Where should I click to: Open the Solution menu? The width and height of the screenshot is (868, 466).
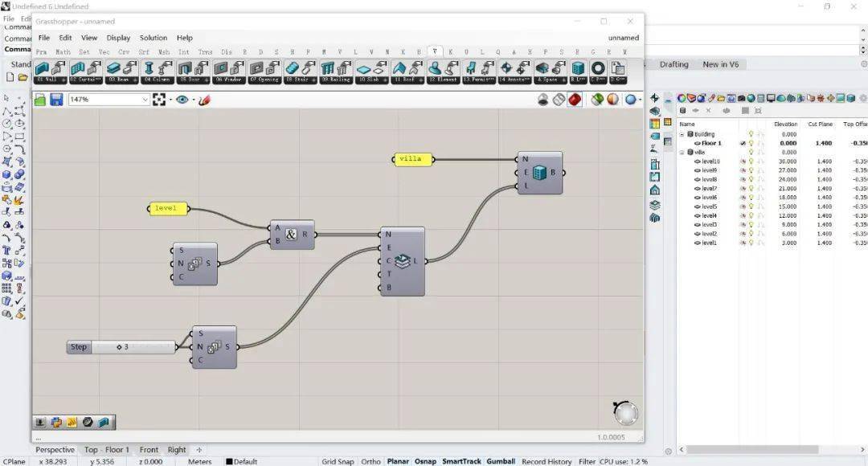pyautogui.click(x=154, y=38)
